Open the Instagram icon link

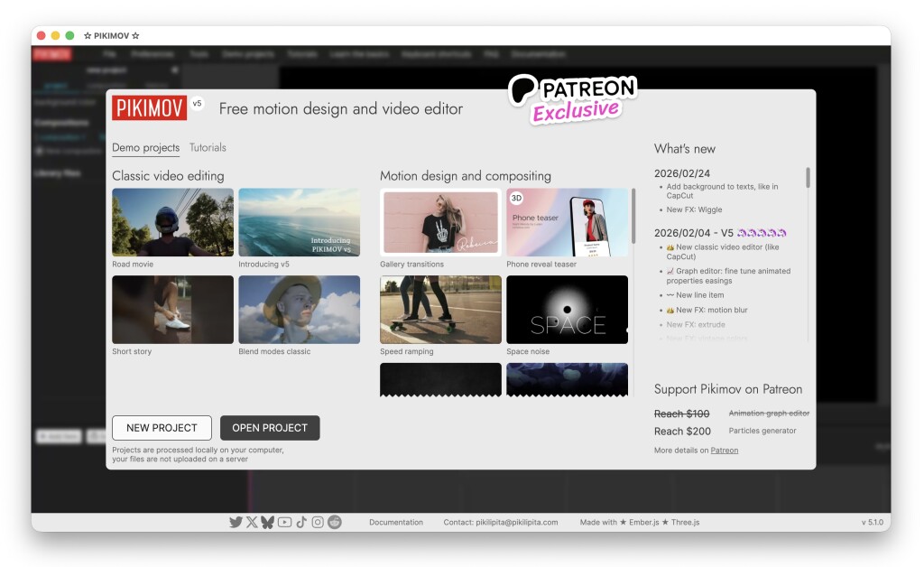point(318,522)
